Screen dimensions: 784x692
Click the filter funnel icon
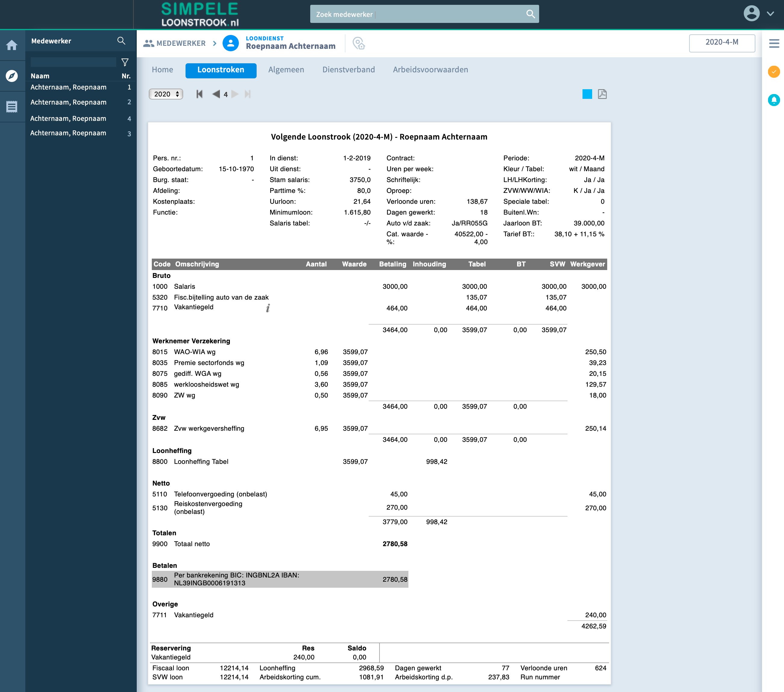[125, 62]
